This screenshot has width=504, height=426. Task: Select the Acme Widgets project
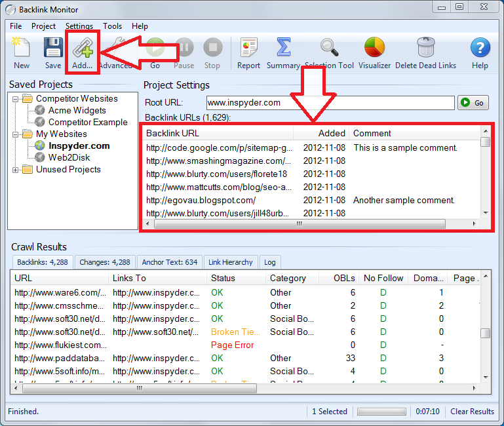click(x=77, y=110)
